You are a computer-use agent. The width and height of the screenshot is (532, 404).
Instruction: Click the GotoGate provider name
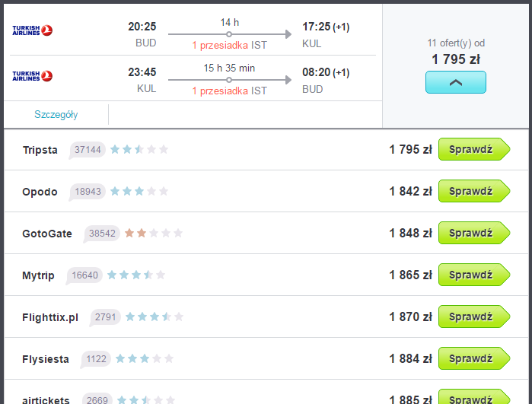pyautogui.click(x=47, y=234)
